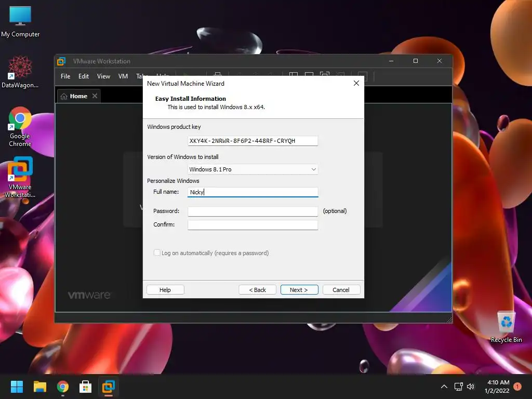The height and width of the screenshot is (399, 532).
Task: Show hidden system tray icons
Action: 444,387
